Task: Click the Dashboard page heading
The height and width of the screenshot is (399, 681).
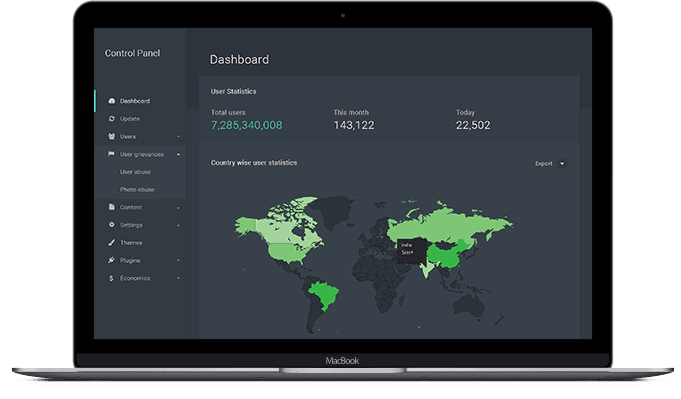Action: tap(239, 59)
